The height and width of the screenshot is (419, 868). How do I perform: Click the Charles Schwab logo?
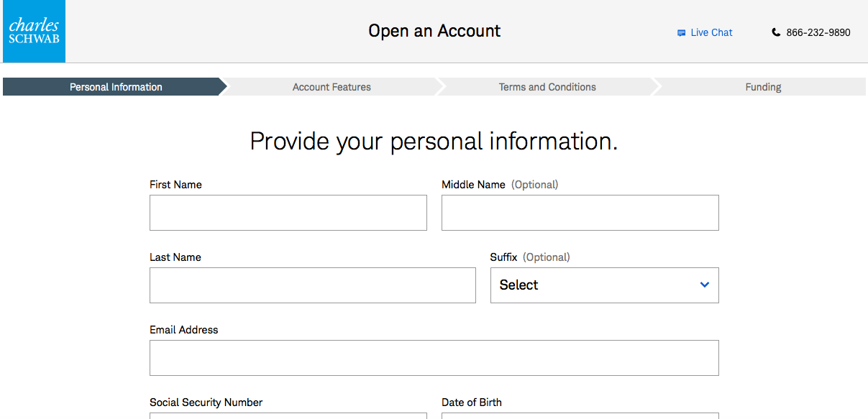(x=33, y=32)
